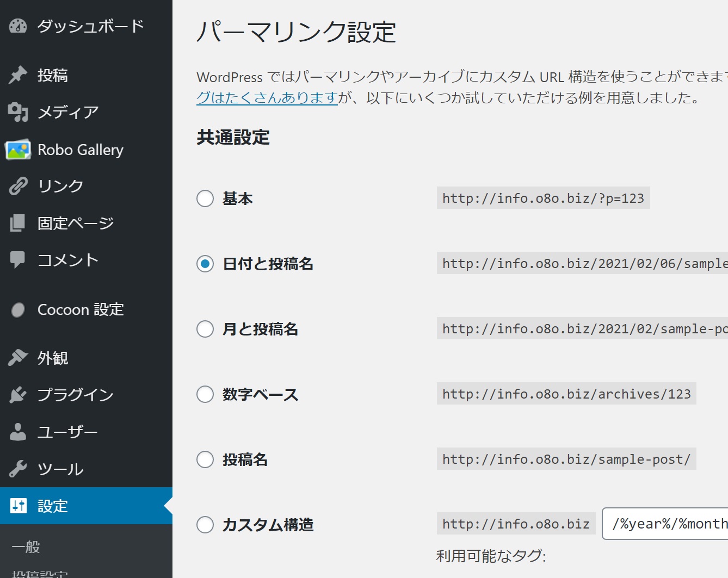728x578 pixels.
Task: Click the custom structure text field
Action: coord(667,524)
